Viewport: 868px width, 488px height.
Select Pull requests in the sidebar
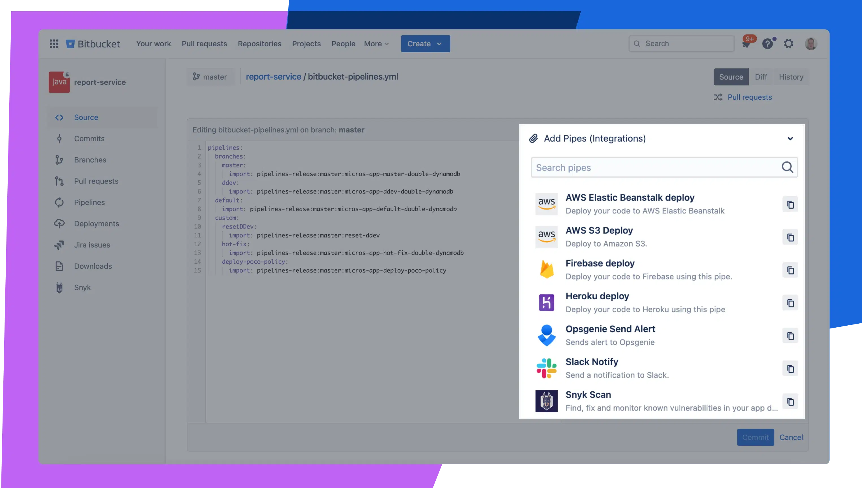pyautogui.click(x=103, y=181)
